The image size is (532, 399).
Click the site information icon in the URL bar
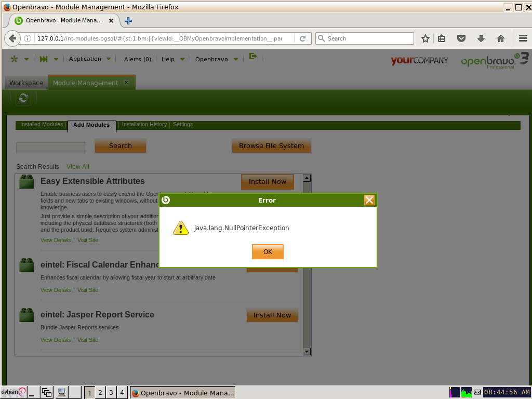28,38
